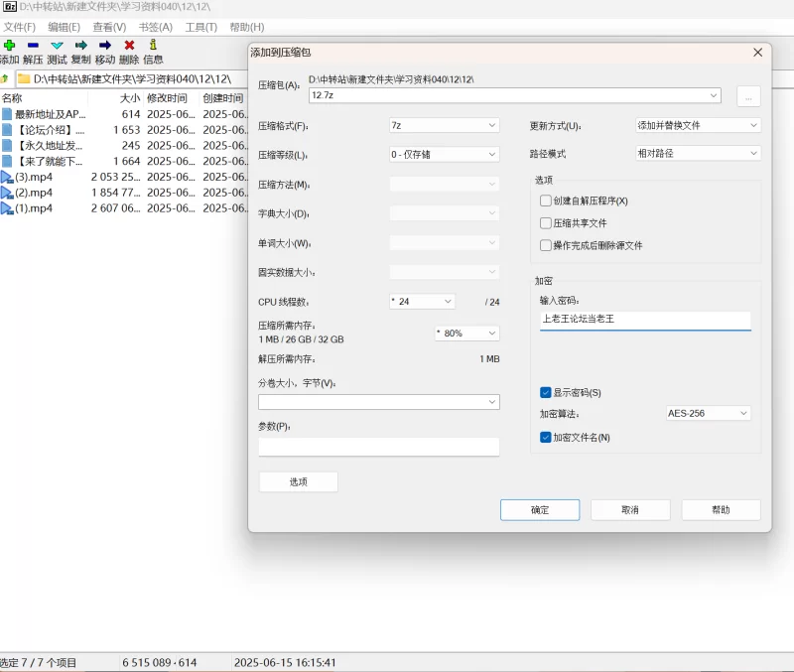Click the Copy (复制) toolbar icon

point(80,45)
